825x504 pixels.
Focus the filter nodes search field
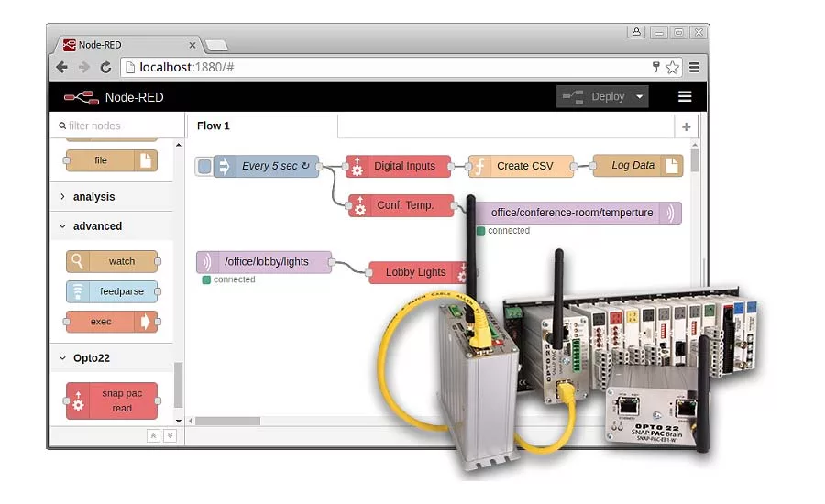coord(116,126)
